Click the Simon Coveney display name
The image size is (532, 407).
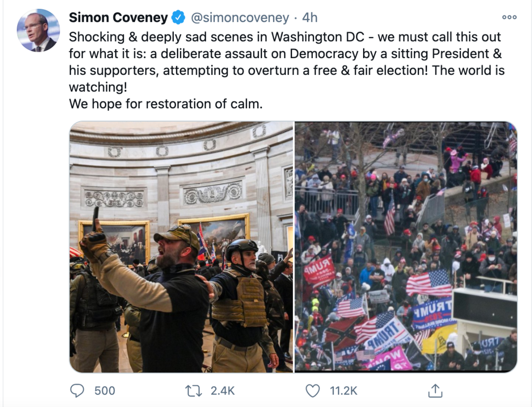pos(118,17)
